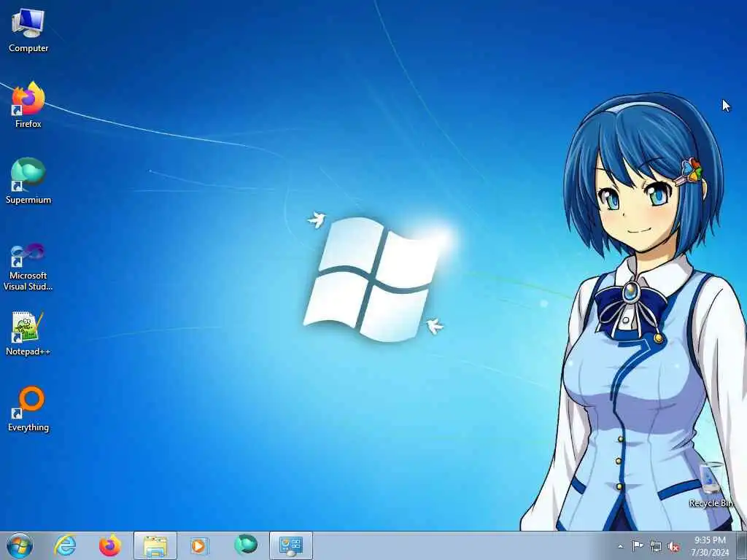
Task: Open Windows Explorer from the taskbar
Action: click(155, 545)
